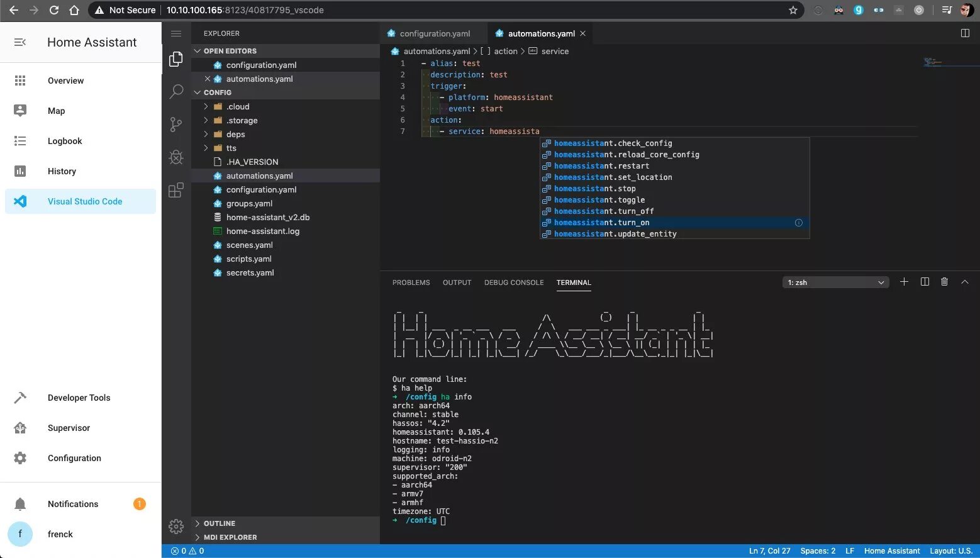The image size is (980, 558).
Task: Open groups.yaml in the explorer
Action: coord(286,203)
